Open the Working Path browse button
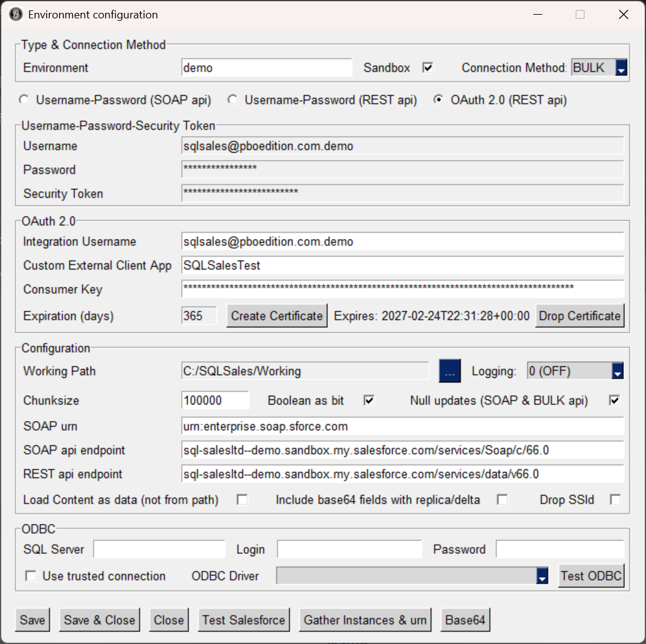 pyautogui.click(x=449, y=371)
